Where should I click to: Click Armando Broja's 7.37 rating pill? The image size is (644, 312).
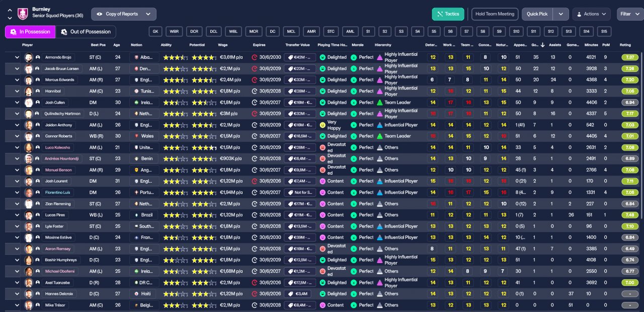pyautogui.click(x=629, y=57)
